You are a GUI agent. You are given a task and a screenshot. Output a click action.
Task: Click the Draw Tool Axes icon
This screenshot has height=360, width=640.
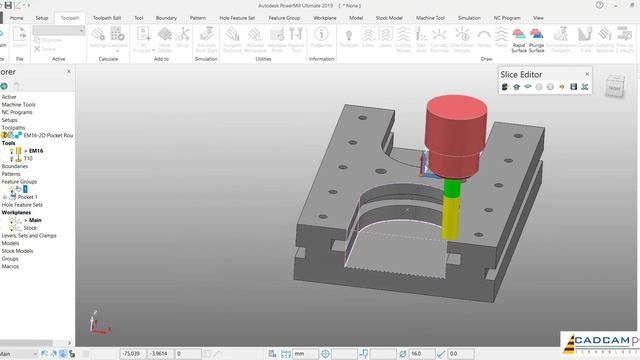421,40
